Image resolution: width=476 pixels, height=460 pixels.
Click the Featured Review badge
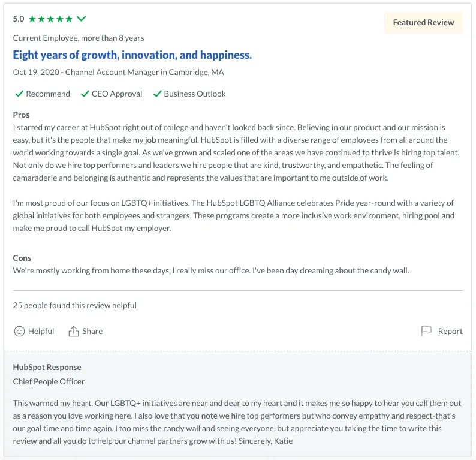(423, 22)
